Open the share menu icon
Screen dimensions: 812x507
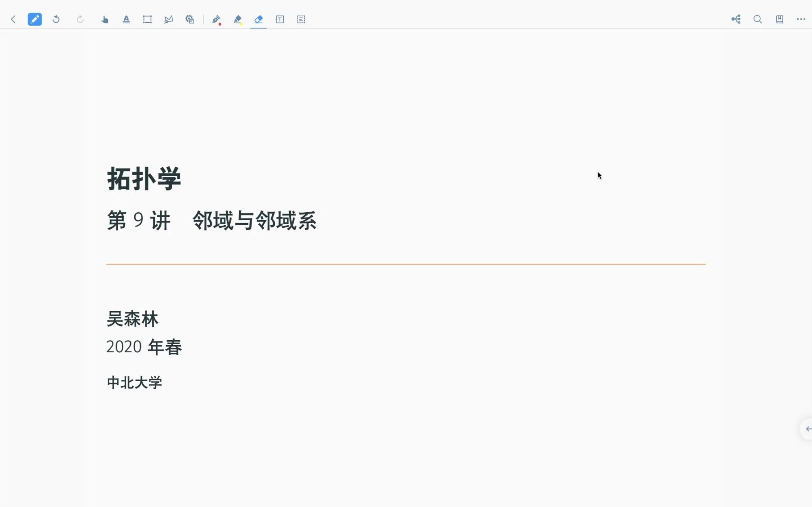tap(736, 19)
